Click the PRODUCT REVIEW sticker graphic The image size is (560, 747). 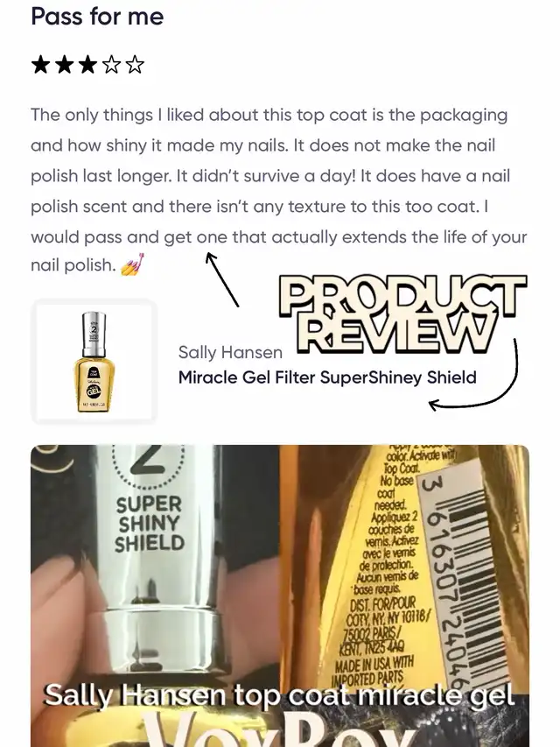[402, 314]
